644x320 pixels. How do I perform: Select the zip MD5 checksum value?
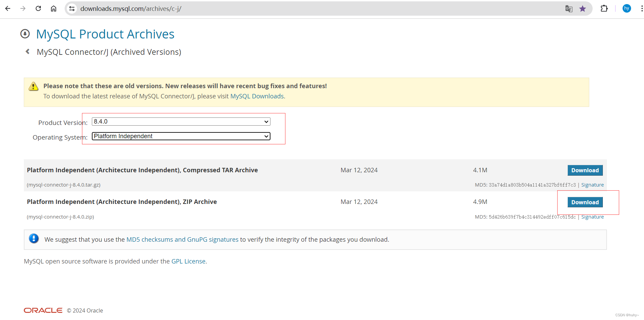coord(532,217)
